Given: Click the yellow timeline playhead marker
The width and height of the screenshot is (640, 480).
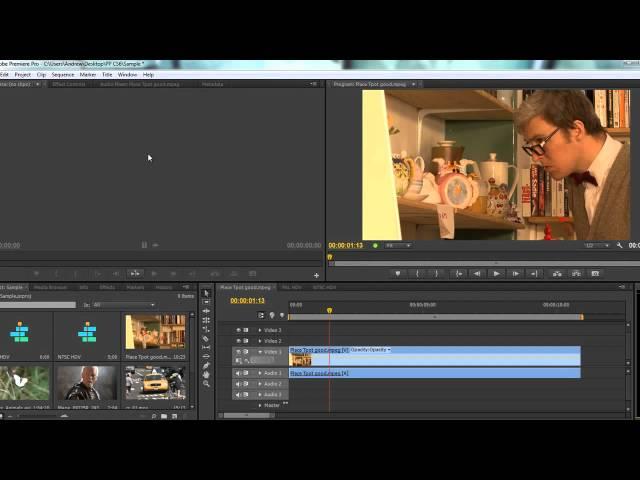Looking at the screenshot, I should (x=329, y=311).
